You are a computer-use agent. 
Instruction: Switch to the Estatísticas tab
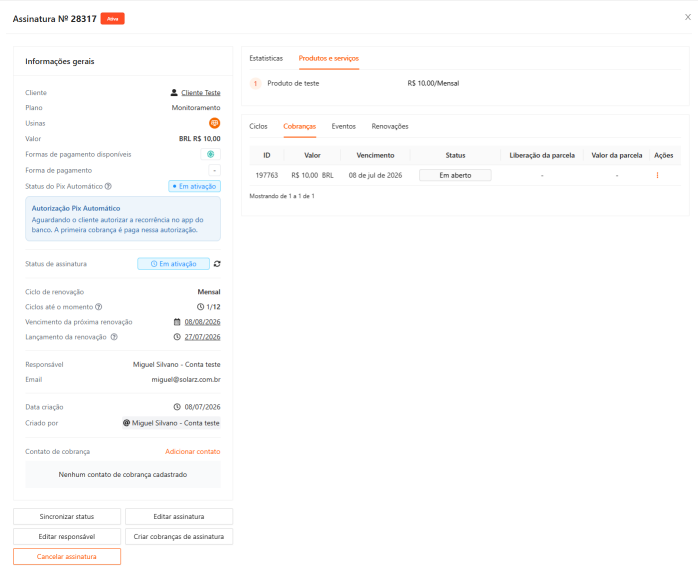(x=266, y=58)
